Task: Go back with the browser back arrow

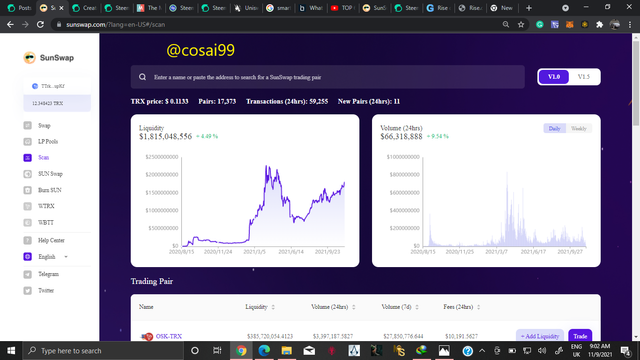Action: tap(10, 24)
